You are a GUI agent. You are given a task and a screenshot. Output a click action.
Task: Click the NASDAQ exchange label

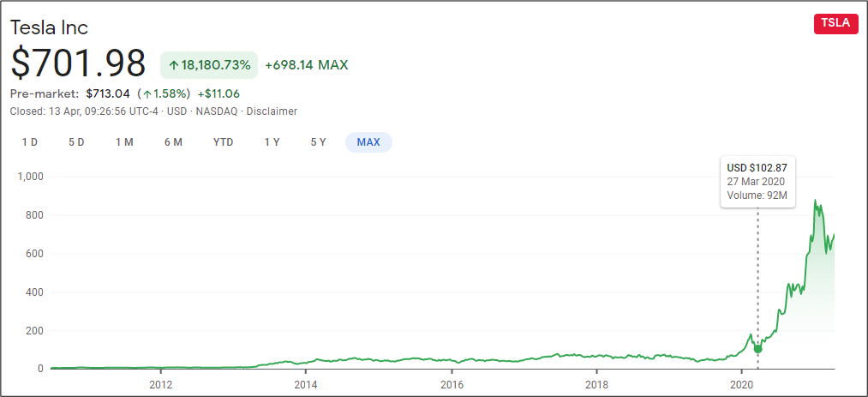point(217,111)
